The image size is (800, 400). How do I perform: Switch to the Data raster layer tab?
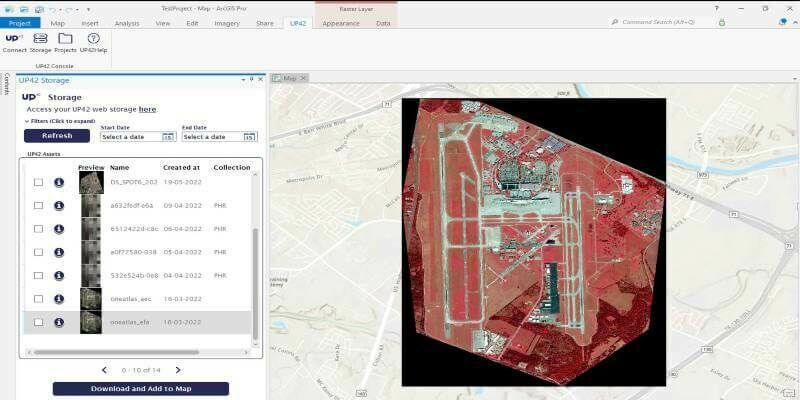coord(383,23)
